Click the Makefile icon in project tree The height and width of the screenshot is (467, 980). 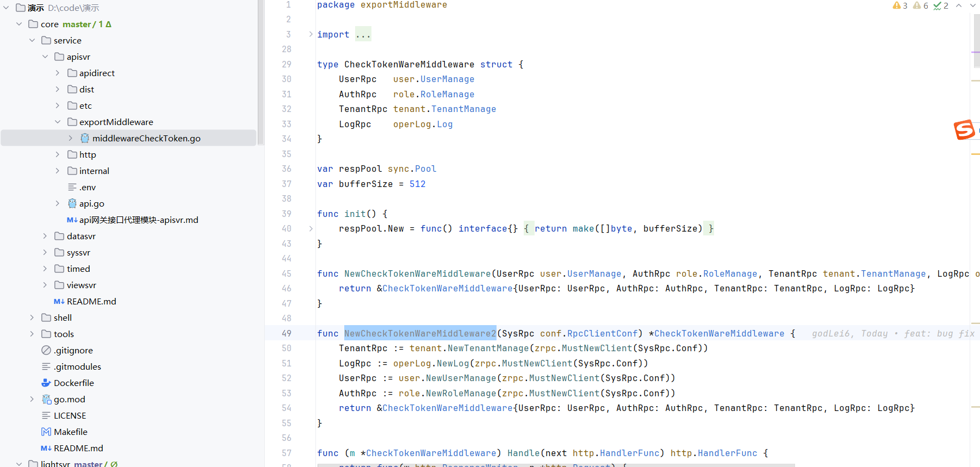click(x=46, y=432)
